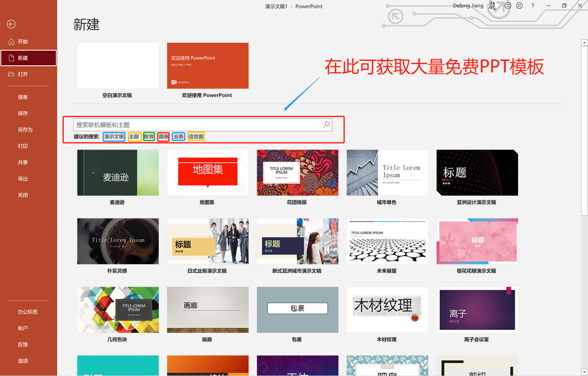Viewport: 588px width, 376px height.
Task: Click the home icon beside 开始
Action: (x=11, y=42)
